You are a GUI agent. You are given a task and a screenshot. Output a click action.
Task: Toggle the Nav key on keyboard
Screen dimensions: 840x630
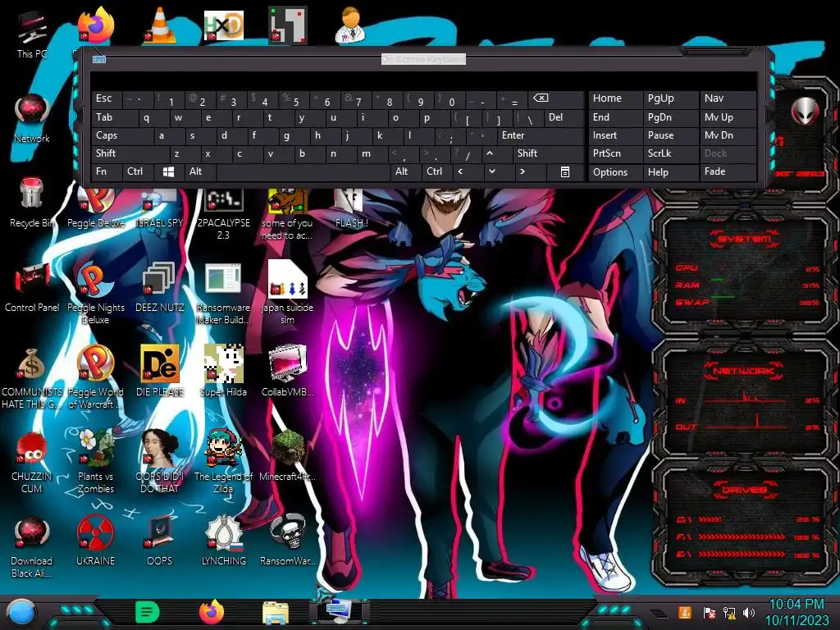point(728,98)
